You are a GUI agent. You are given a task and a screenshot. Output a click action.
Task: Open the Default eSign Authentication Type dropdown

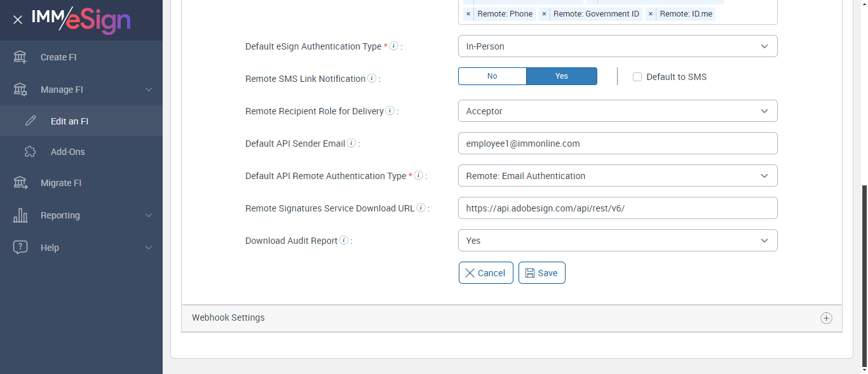pos(617,46)
